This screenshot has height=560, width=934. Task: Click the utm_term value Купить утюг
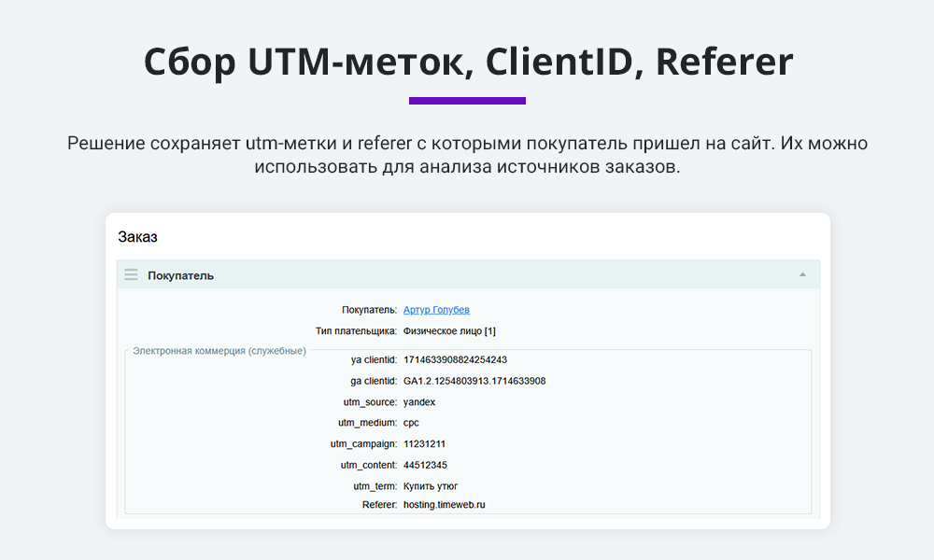tap(431, 486)
